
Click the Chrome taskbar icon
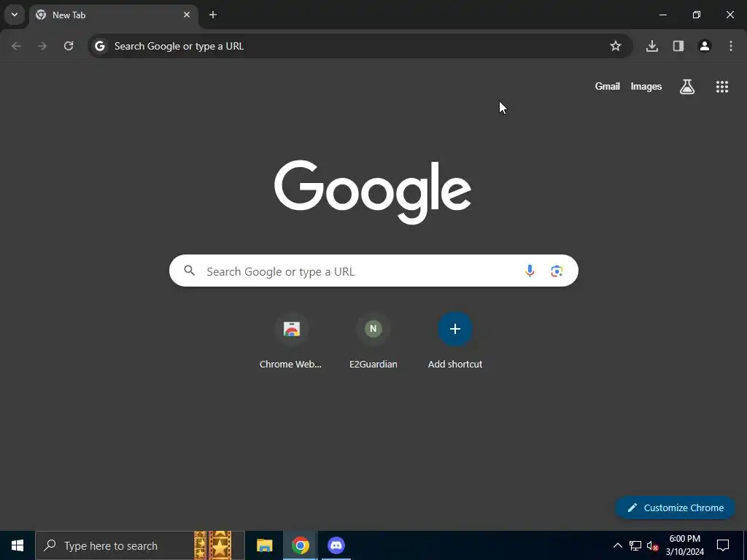tap(300, 545)
